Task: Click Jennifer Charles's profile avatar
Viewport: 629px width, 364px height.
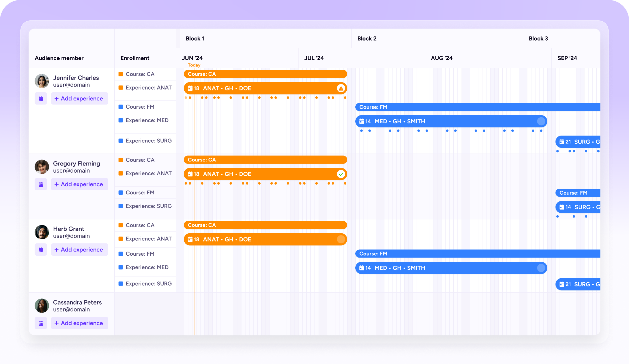Action: point(42,81)
